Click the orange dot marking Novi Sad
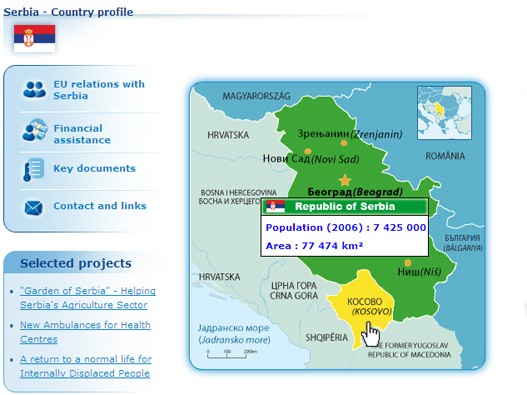Screen dimensions: 527x395 pos(307,151)
